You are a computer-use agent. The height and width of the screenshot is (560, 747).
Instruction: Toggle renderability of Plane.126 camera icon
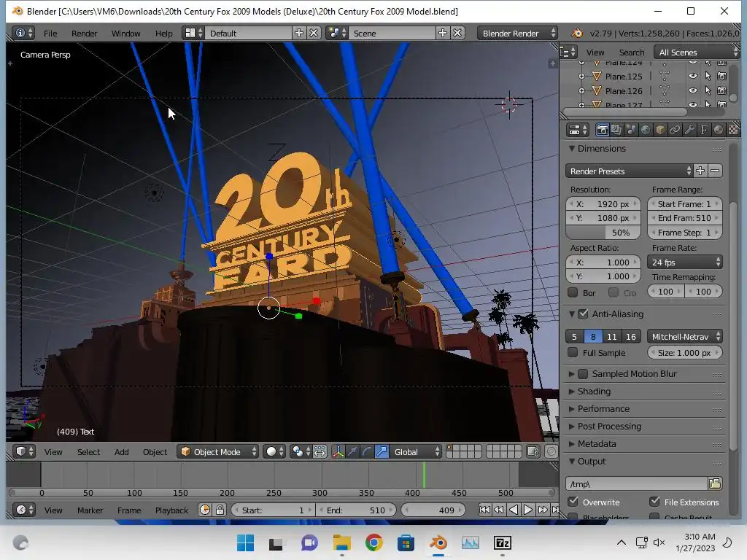tap(721, 90)
